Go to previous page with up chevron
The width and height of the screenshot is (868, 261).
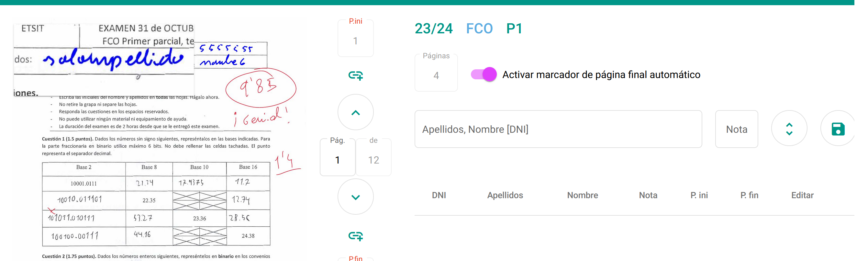(355, 112)
